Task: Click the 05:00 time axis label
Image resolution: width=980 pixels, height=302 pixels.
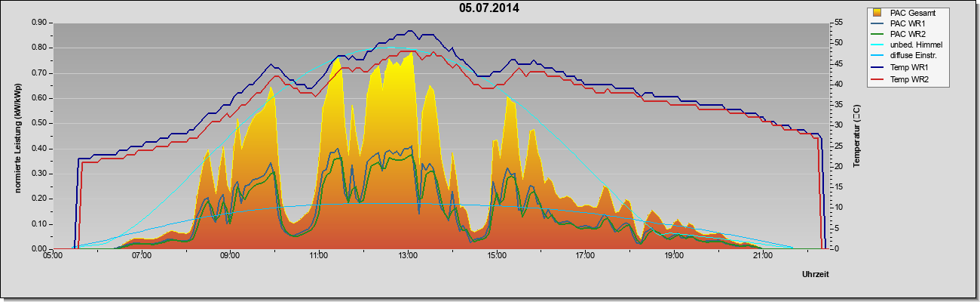Action: click(x=52, y=256)
